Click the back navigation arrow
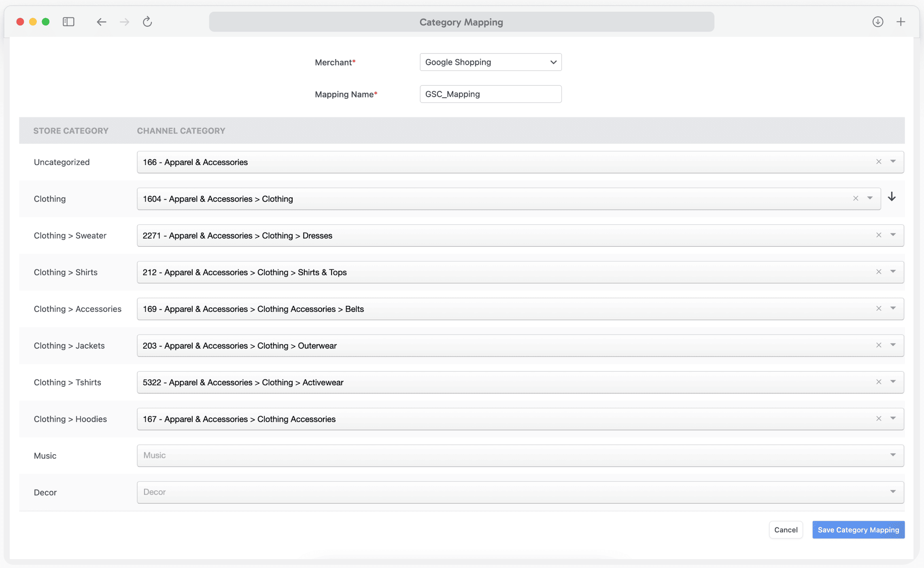The height and width of the screenshot is (568, 924). 101,22
